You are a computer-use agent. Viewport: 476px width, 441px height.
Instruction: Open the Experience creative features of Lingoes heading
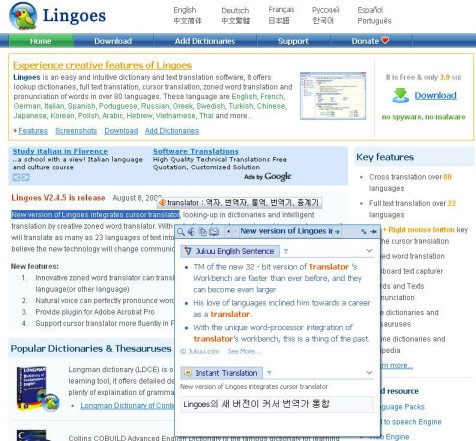[x=103, y=65]
